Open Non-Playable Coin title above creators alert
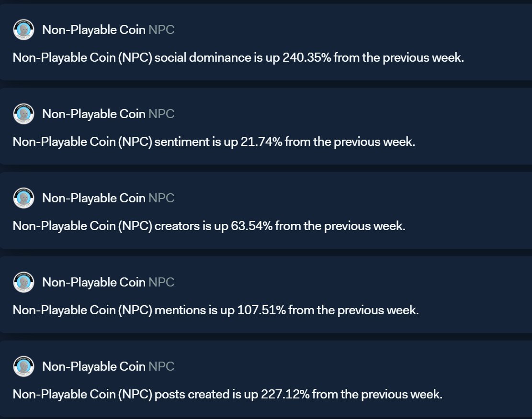The image size is (532, 419). click(94, 198)
